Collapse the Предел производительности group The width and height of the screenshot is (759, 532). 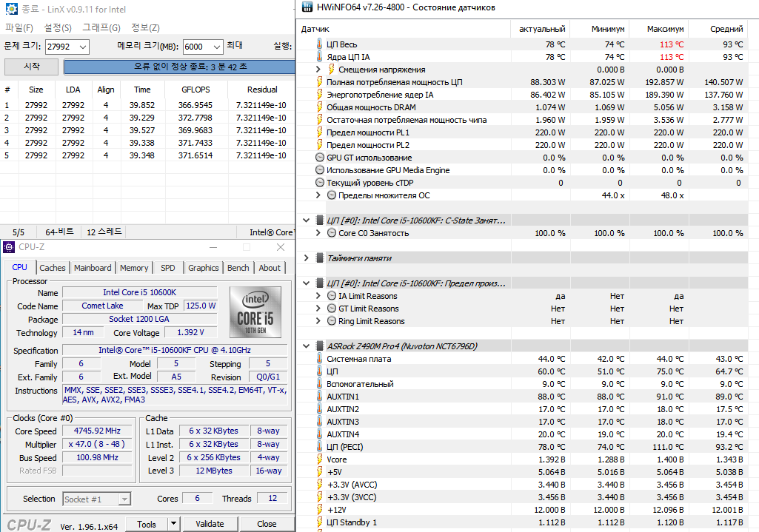point(306,283)
